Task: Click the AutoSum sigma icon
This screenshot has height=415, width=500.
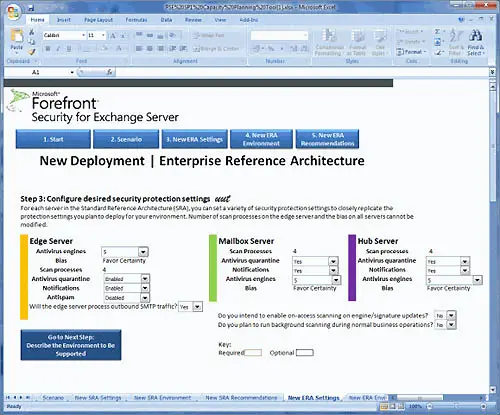Action: coord(437,32)
